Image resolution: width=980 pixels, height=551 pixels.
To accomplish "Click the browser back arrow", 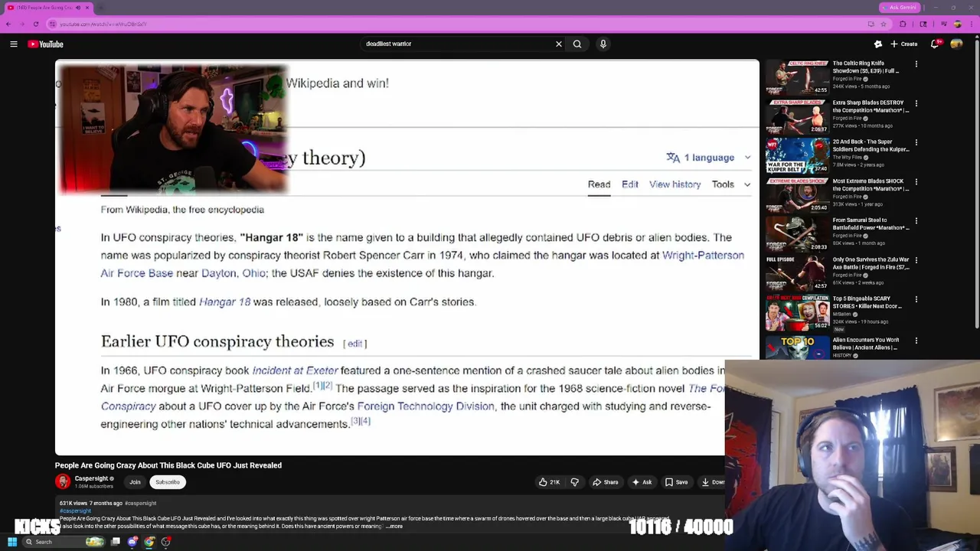I will click(8, 24).
